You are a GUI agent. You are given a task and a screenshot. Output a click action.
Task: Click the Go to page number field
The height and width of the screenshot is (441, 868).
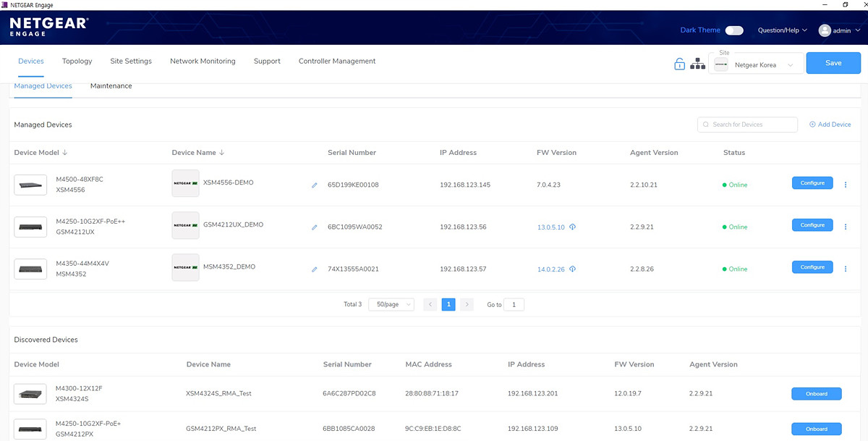tap(514, 305)
